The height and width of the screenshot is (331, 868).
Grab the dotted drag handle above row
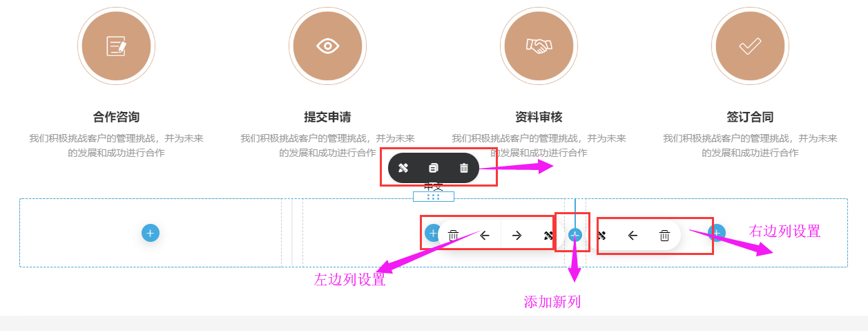pos(434,197)
